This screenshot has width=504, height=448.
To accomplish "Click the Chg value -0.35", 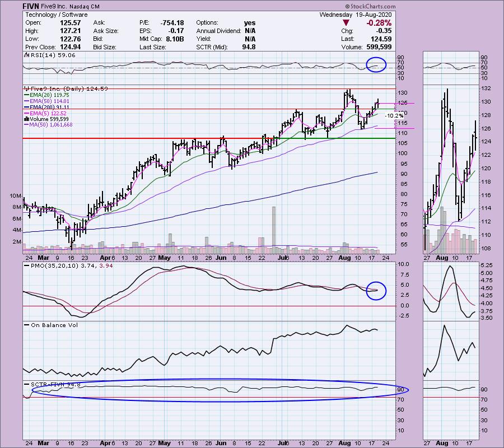I will [x=384, y=31].
